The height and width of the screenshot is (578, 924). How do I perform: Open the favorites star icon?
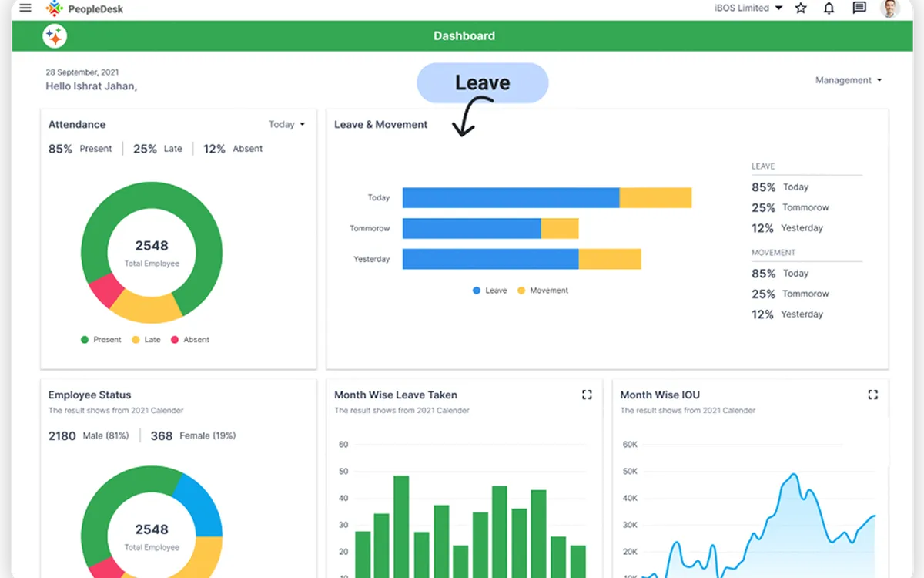point(801,8)
